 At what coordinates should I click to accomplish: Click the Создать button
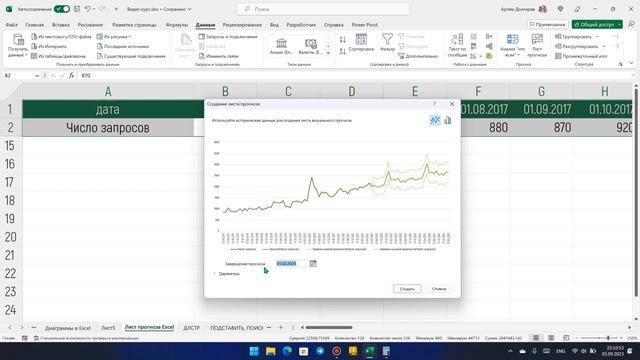[x=407, y=289]
